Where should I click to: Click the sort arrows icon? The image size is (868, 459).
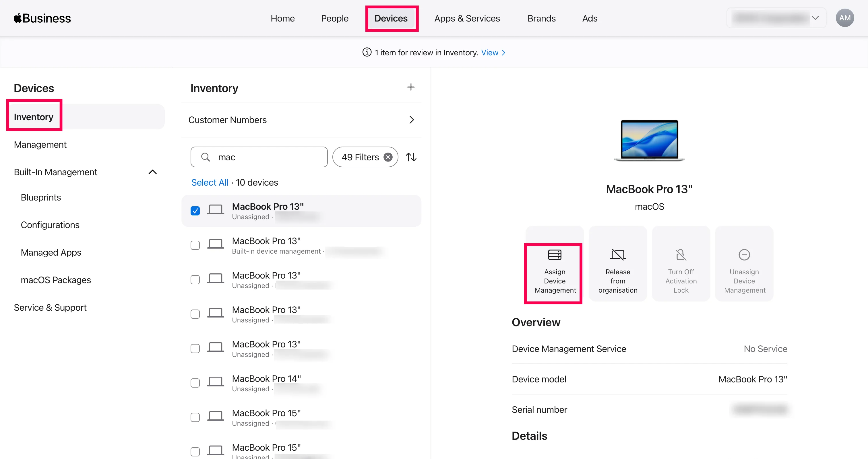[411, 157]
